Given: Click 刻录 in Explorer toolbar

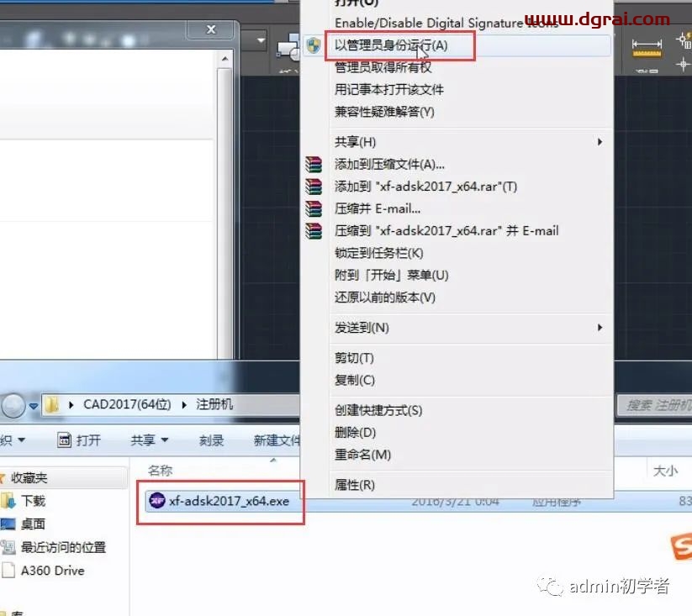Looking at the screenshot, I should click(x=211, y=440).
